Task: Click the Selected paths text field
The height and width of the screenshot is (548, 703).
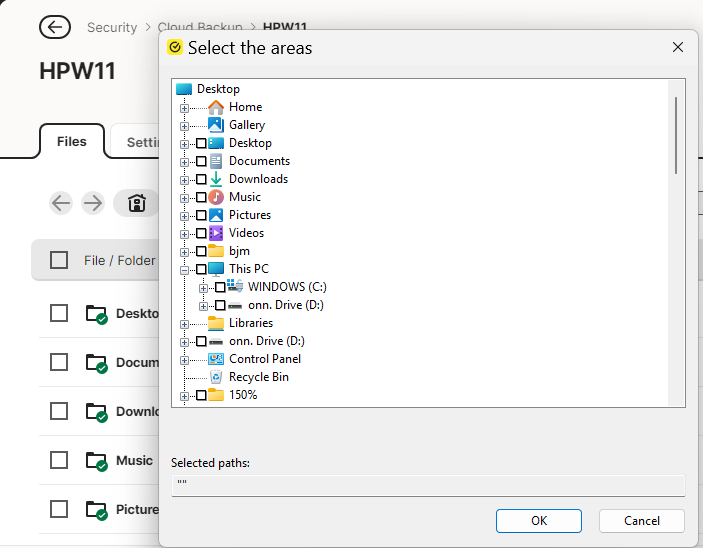Action: click(427, 485)
